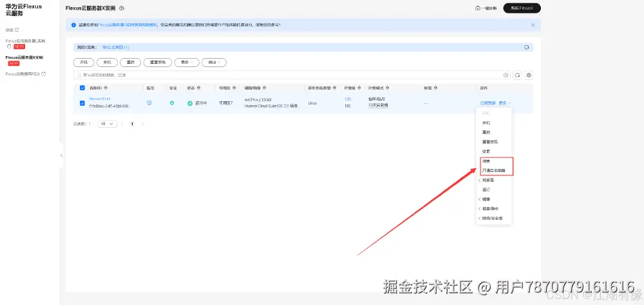Viewport: 644px width, 305px height.
Task: Expand 导出 dropdown in toolbar
Action: pyautogui.click(x=214, y=63)
